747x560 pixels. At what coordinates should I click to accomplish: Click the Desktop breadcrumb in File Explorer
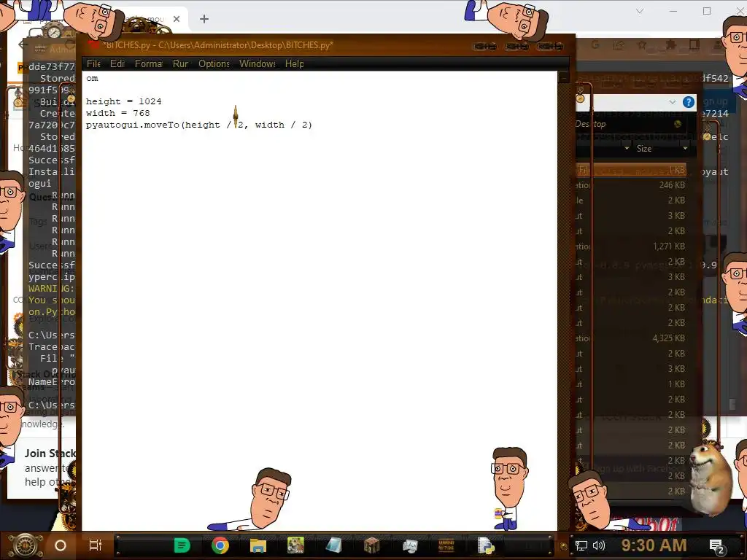591,124
